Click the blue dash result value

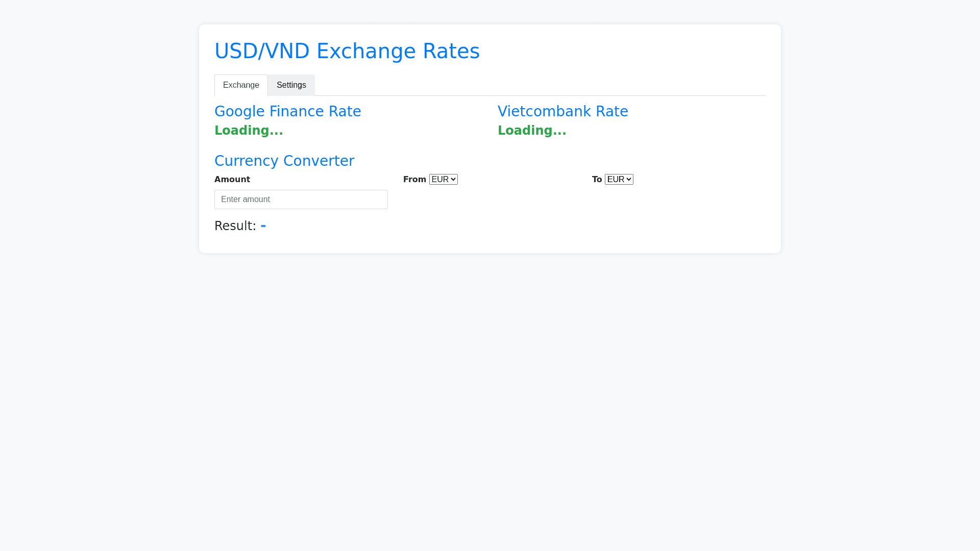point(263,226)
